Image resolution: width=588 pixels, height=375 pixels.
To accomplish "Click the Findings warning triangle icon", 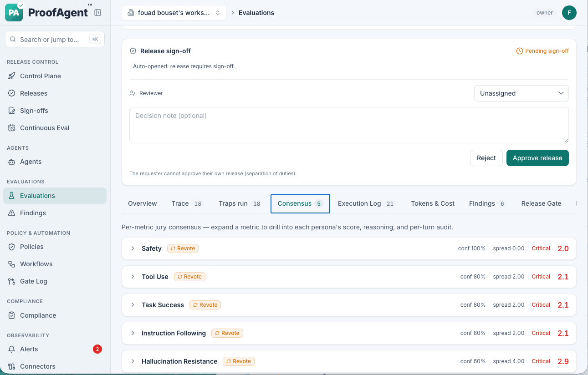I will coord(12,213).
